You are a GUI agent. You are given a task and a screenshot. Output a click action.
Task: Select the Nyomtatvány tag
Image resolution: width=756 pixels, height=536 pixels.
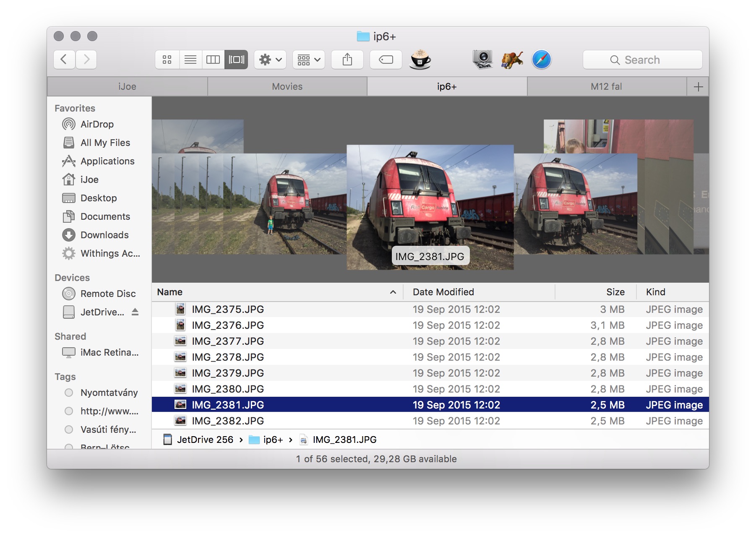click(101, 393)
